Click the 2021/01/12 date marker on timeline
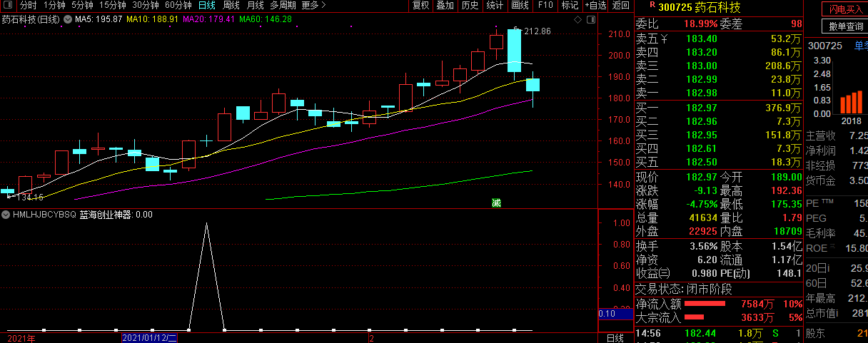 tap(149, 337)
